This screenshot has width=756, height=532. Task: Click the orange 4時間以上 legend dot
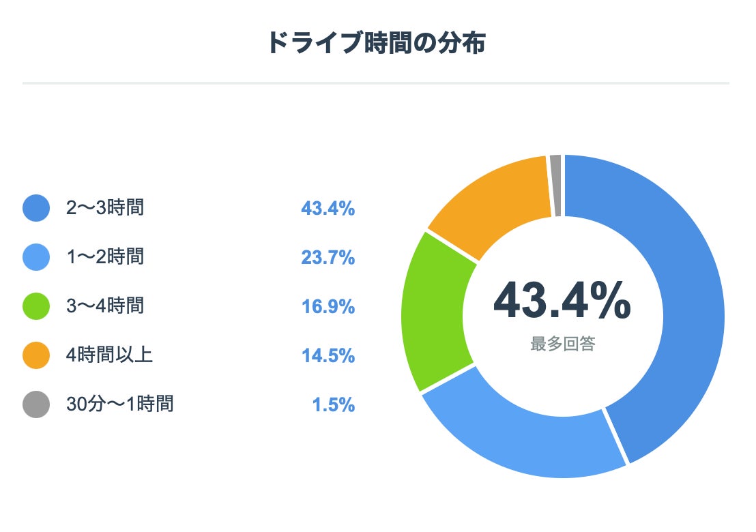pyautogui.click(x=36, y=355)
